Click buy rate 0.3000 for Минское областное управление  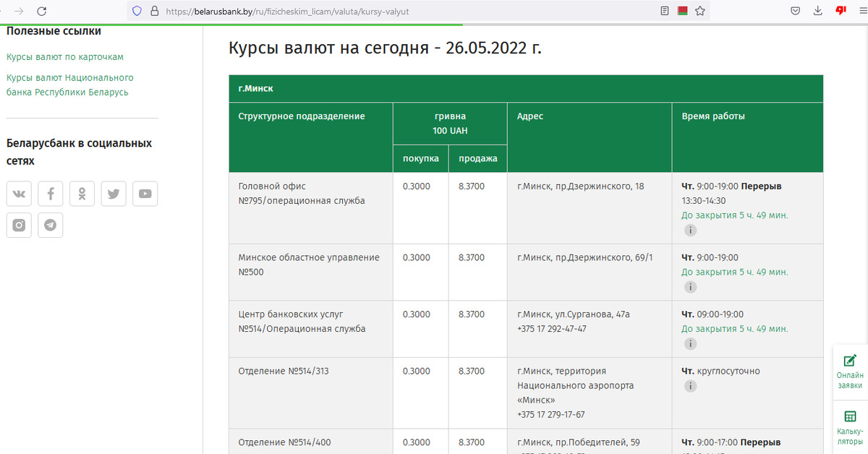(417, 257)
